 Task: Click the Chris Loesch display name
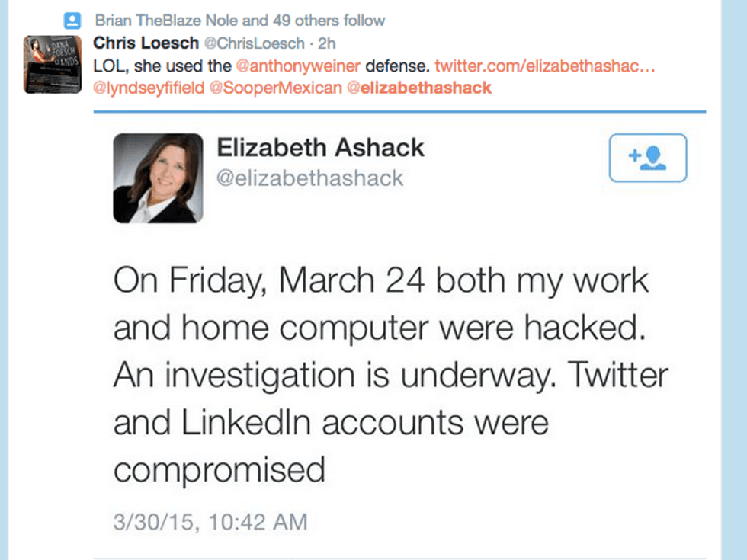point(145,43)
